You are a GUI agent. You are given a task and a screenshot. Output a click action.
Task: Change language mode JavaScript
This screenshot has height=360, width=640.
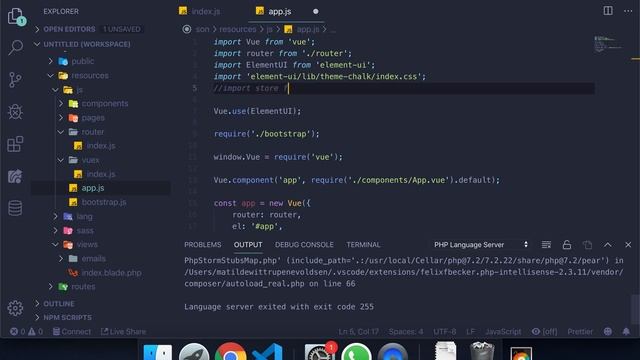coord(503,331)
